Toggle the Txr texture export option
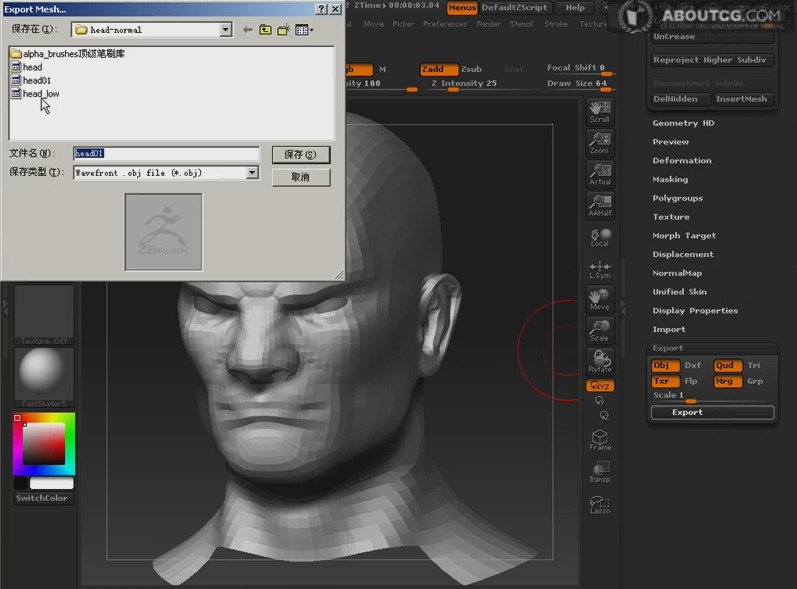Screen dimensions: 797x589 tap(665, 381)
